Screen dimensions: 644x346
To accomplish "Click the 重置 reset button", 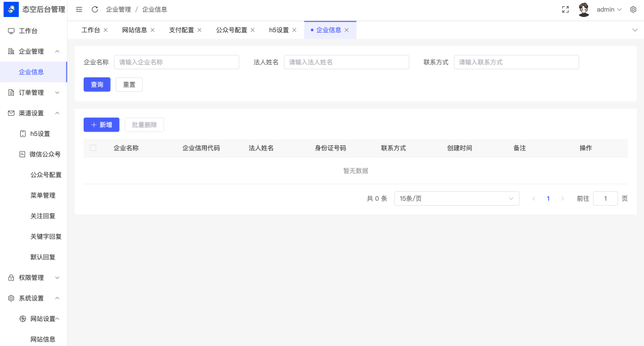I will pyautogui.click(x=129, y=85).
